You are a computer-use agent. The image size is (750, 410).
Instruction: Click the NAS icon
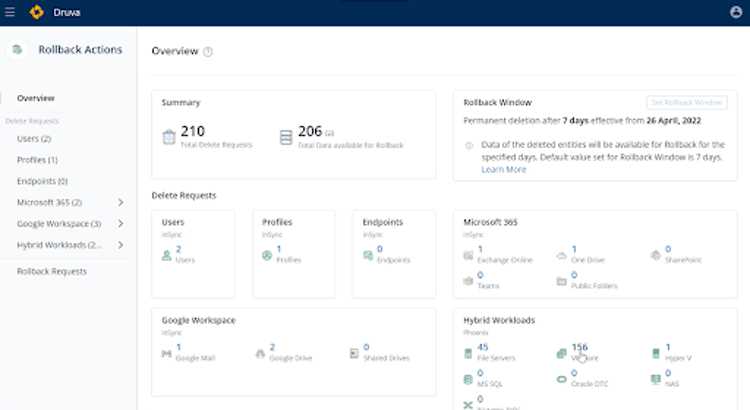tap(656, 379)
